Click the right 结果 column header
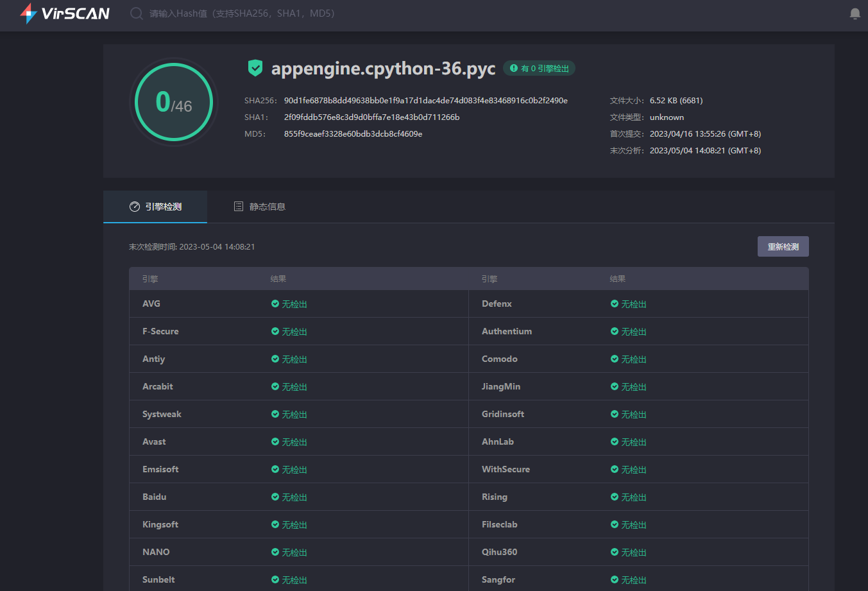 click(618, 279)
